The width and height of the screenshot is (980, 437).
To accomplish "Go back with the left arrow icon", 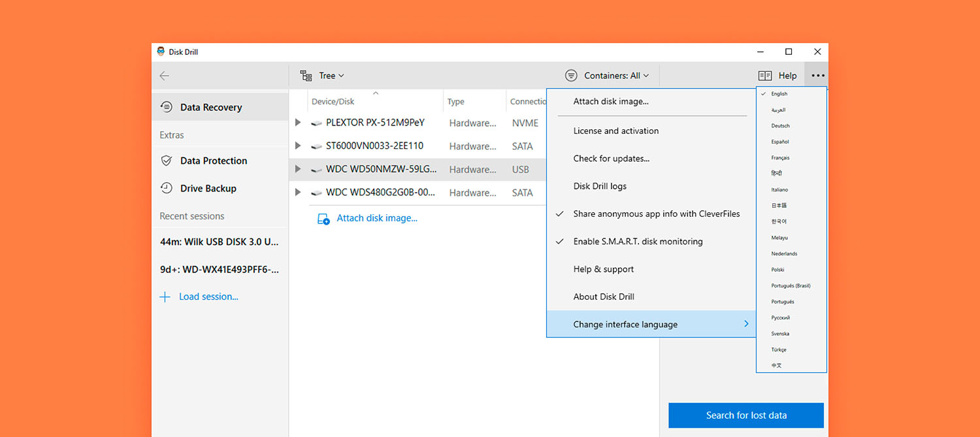I will pyautogui.click(x=165, y=76).
